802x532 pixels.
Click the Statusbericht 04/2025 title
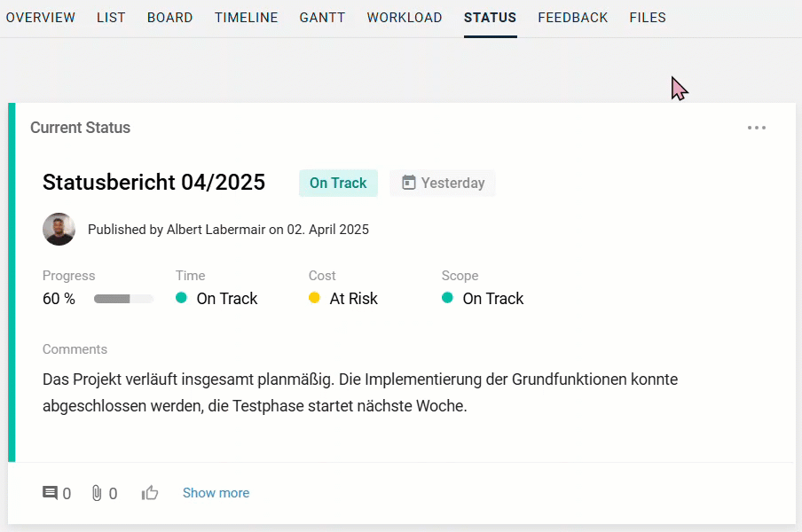pos(153,183)
